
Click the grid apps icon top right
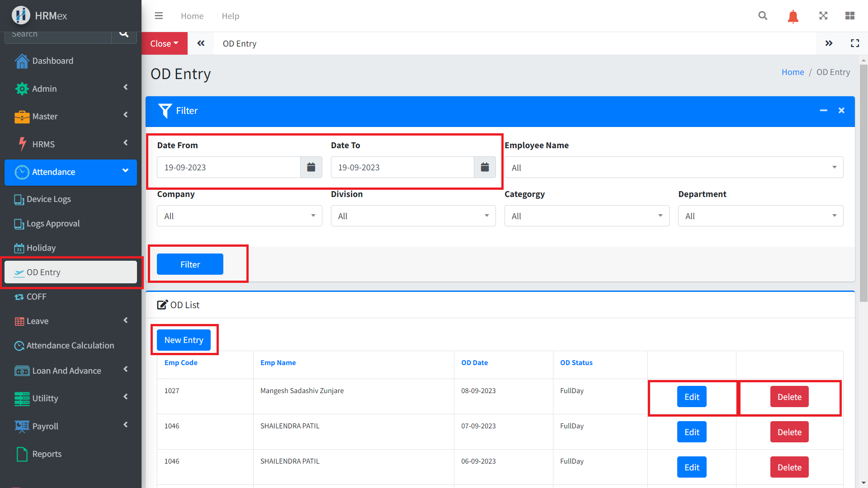[849, 16]
